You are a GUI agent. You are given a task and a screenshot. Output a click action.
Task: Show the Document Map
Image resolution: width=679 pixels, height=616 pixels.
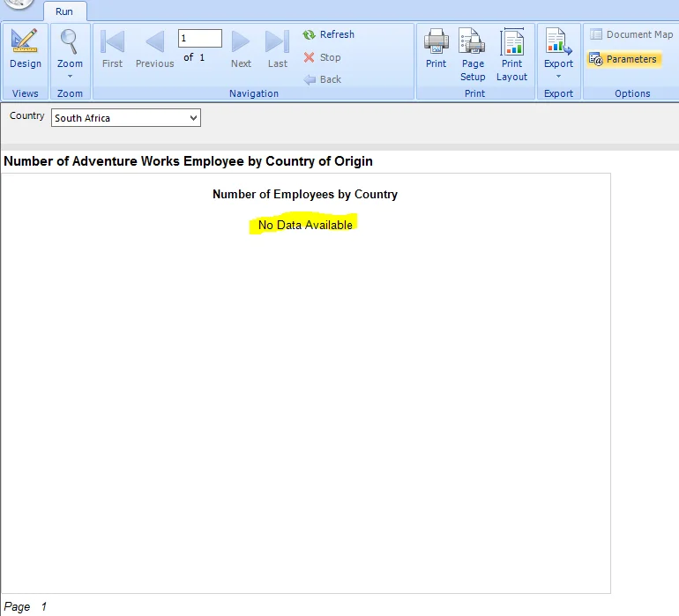(630, 34)
